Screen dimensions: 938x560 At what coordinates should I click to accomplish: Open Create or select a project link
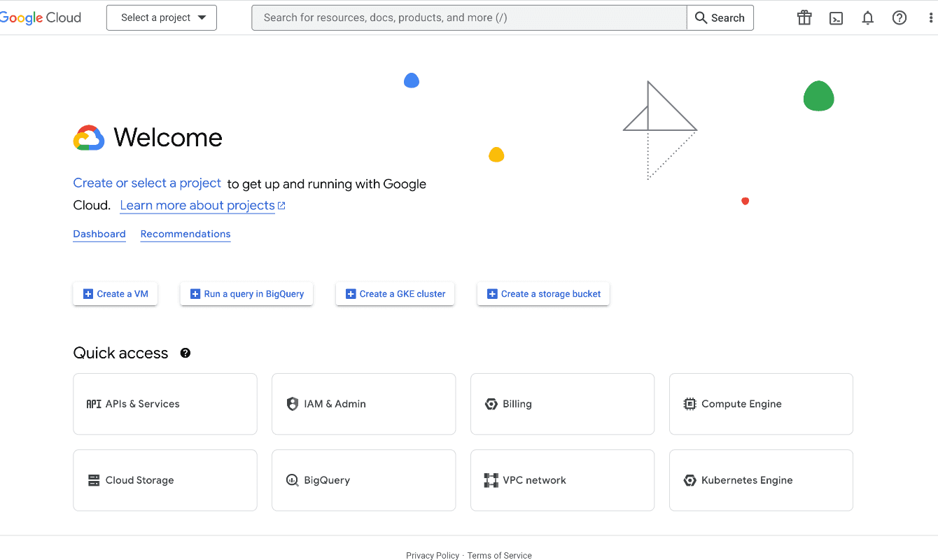click(147, 183)
